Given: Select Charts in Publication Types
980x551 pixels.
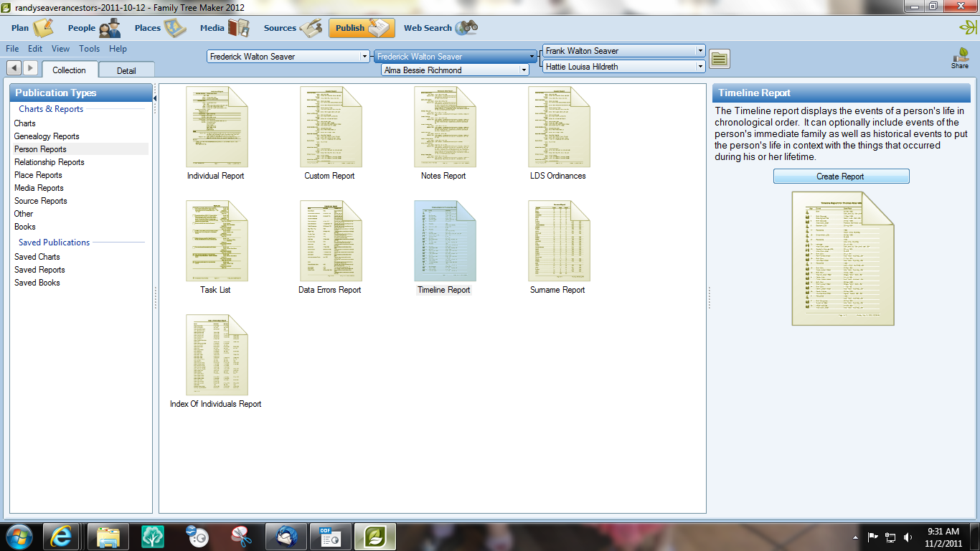Looking at the screenshot, I should pos(25,123).
